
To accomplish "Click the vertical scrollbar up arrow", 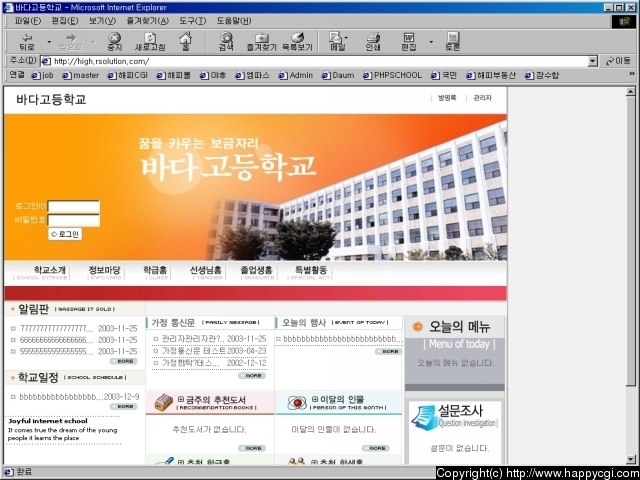I will click(x=631, y=92).
